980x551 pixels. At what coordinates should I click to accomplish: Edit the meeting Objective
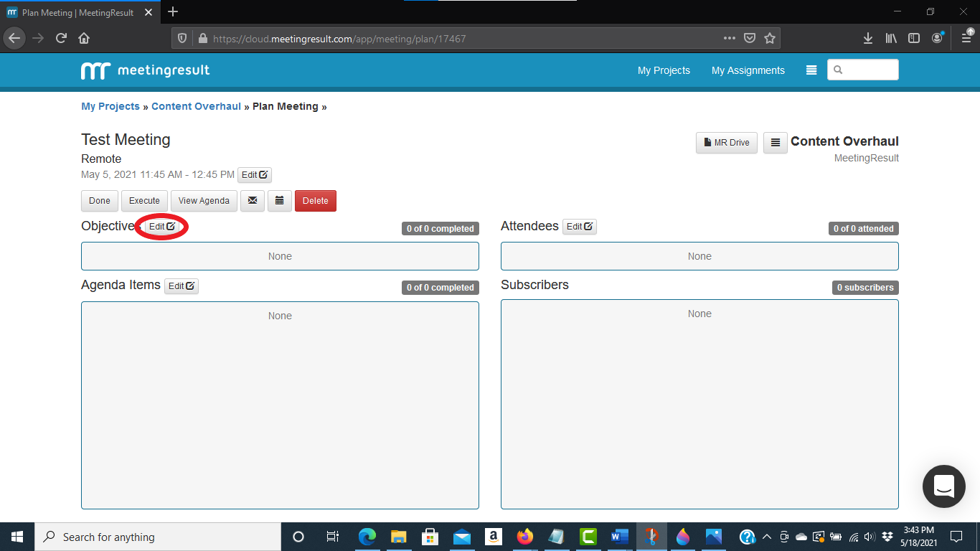click(161, 227)
